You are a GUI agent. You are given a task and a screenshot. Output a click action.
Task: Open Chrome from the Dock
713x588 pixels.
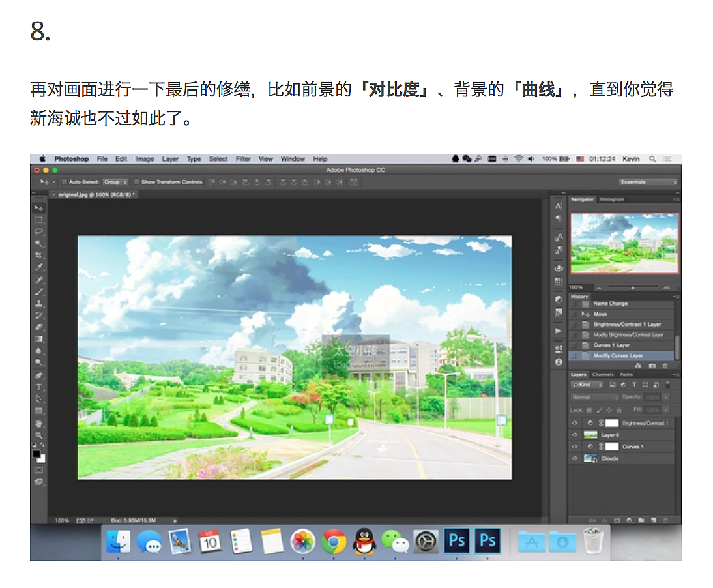pos(333,542)
